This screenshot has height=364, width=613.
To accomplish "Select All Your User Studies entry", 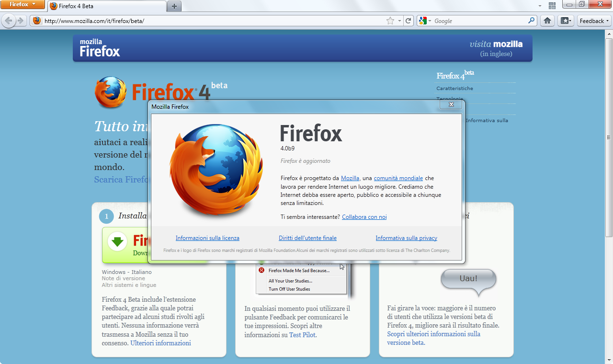I will pyautogui.click(x=290, y=281).
